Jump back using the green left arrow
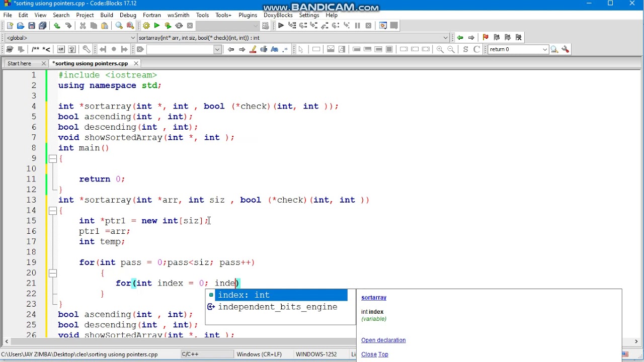This screenshot has height=362, width=644. point(460,38)
